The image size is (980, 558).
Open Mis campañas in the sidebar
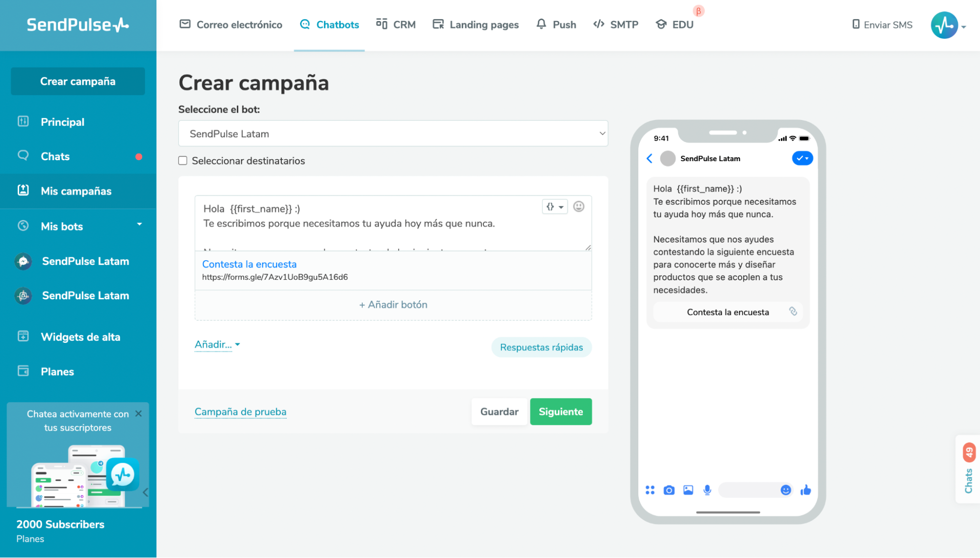76,191
